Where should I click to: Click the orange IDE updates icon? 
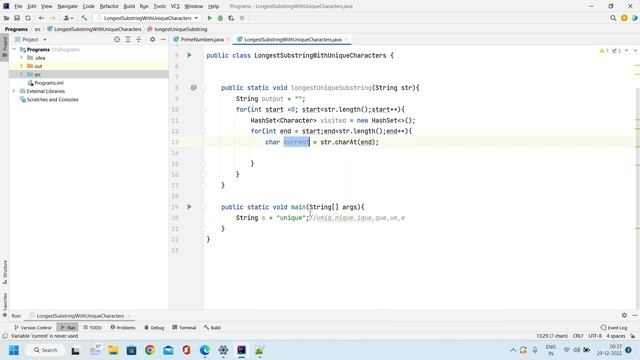tap(624, 18)
